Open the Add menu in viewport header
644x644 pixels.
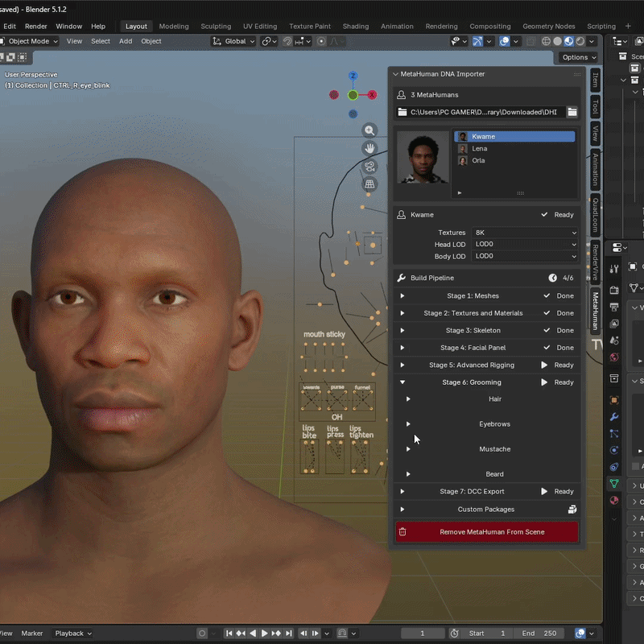coord(126,41)
